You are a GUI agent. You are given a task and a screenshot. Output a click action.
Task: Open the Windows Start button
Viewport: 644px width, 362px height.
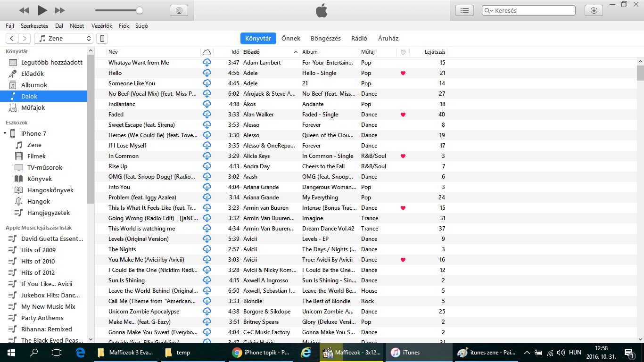11,353
